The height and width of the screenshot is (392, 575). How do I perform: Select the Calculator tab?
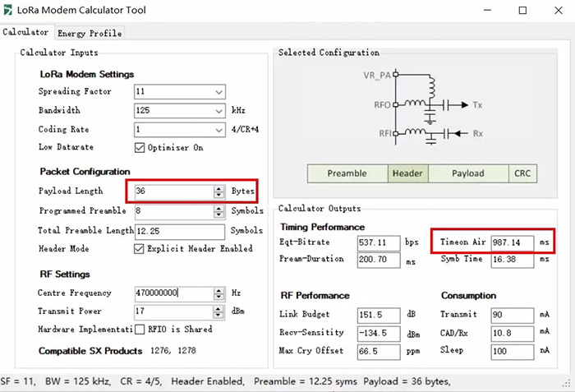coord(25,33)
